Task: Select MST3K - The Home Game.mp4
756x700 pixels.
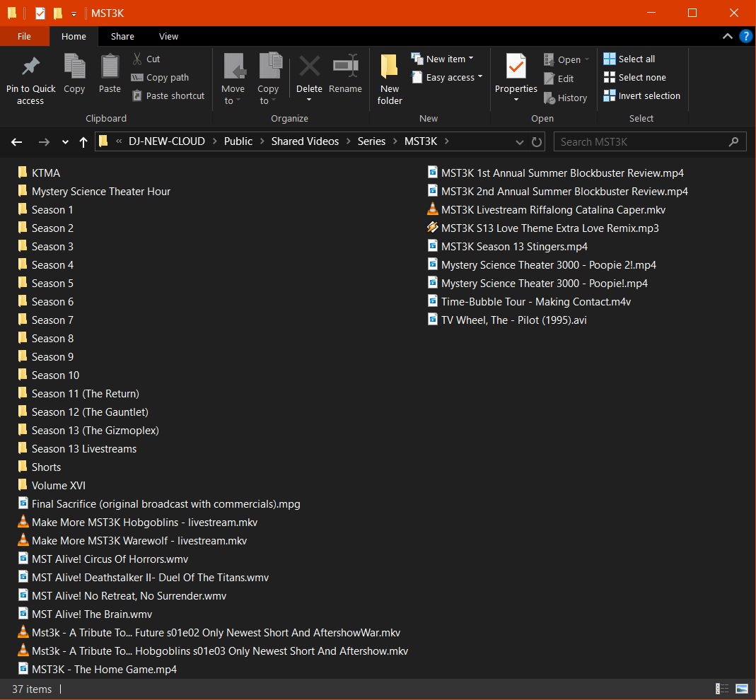Action: point(98,669)
